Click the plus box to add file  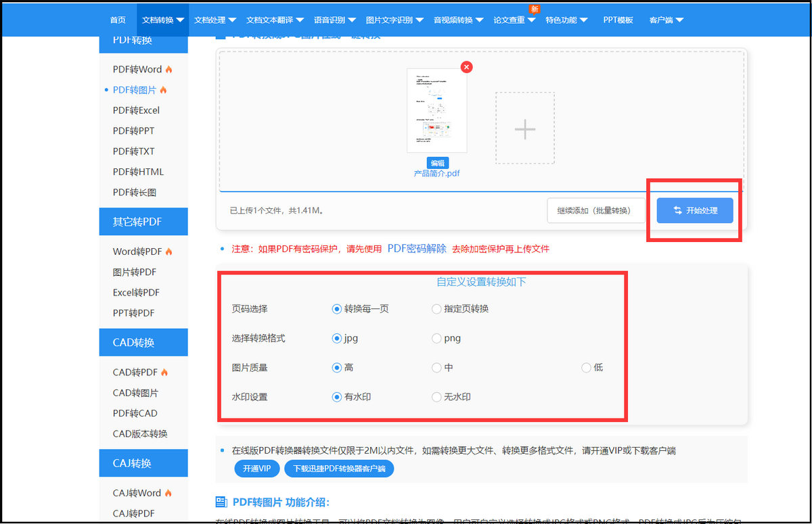coord(525,128)
